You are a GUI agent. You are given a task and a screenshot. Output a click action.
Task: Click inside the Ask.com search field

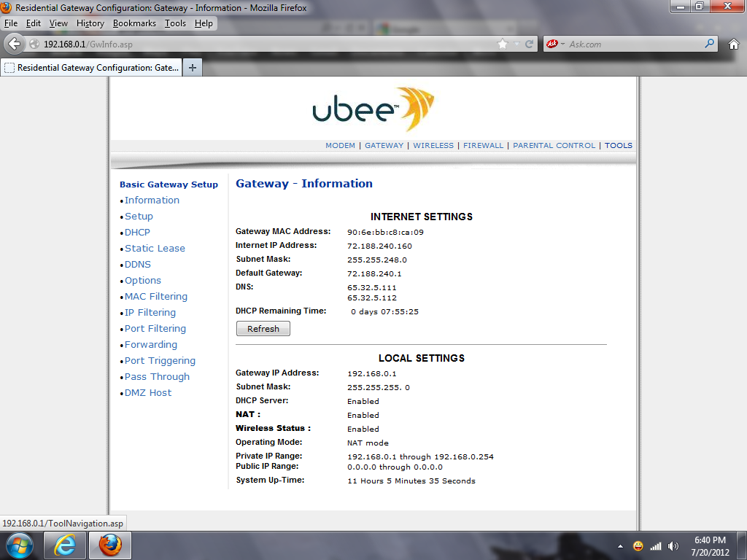[x=635, y=44]
